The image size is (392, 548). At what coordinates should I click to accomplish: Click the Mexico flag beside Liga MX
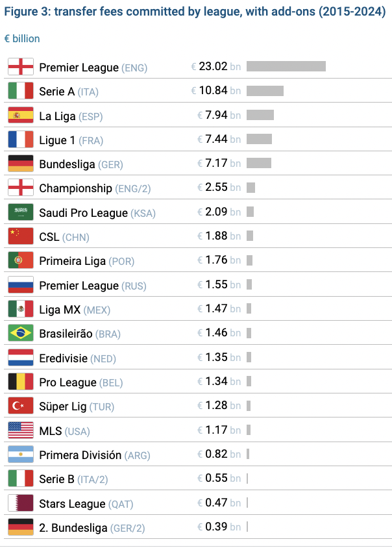tap(20, 309)
